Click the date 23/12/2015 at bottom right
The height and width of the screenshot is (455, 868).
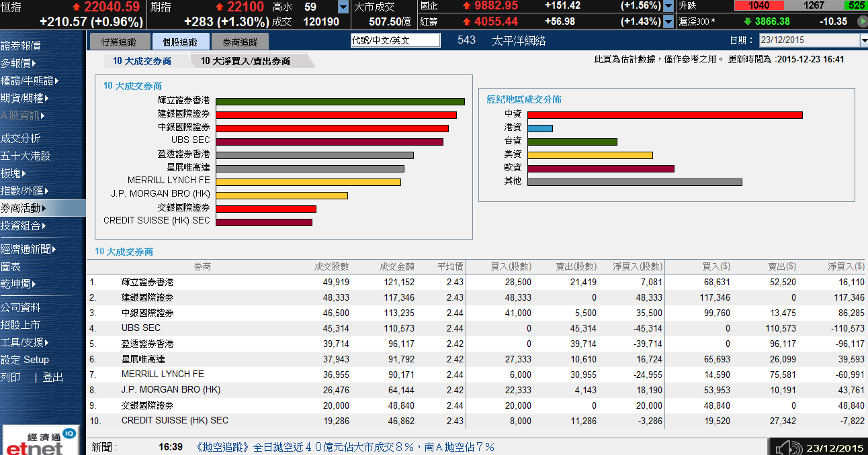pos(835,448)
